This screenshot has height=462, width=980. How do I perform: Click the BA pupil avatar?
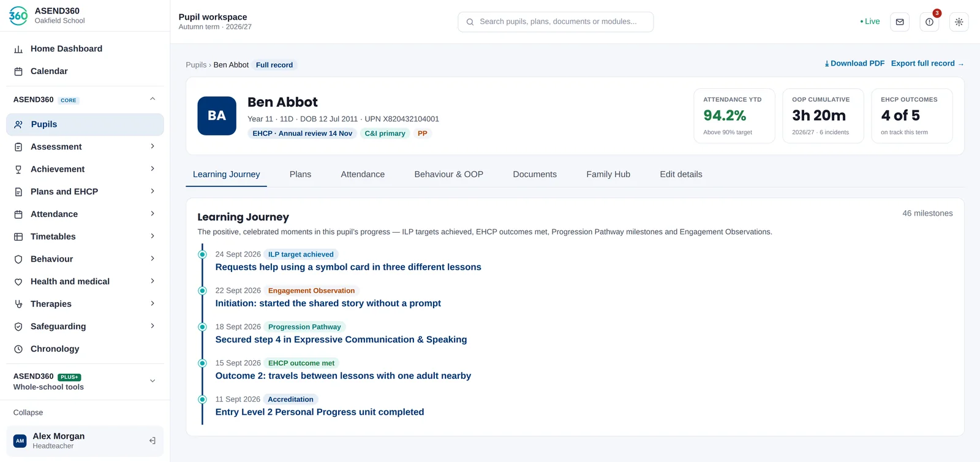coord(217,116)
